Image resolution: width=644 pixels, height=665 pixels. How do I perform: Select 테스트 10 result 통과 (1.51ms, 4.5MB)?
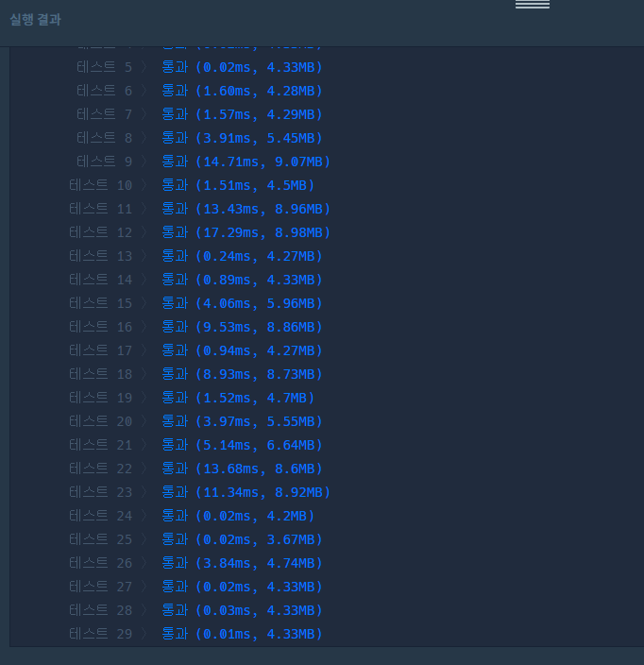[238, 185]
